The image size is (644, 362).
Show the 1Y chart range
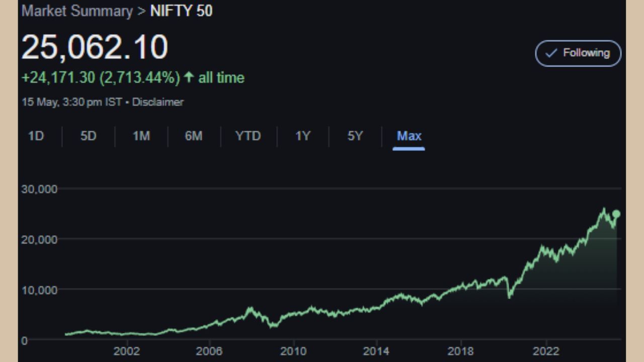[x=302, y=136]
